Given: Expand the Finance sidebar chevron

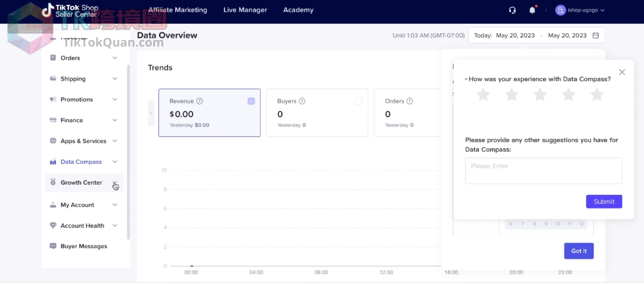Looking at the screenshot, I should [115, 120].
